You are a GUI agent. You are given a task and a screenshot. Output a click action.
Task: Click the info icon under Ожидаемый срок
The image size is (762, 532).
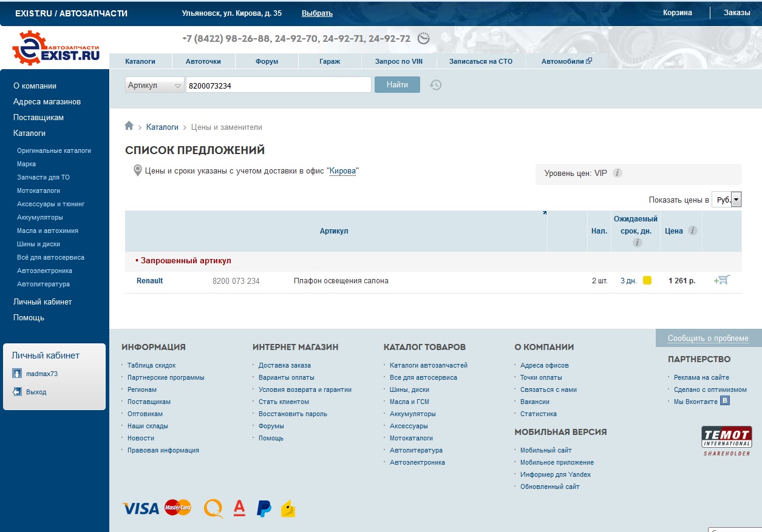(x=636, y=243)
